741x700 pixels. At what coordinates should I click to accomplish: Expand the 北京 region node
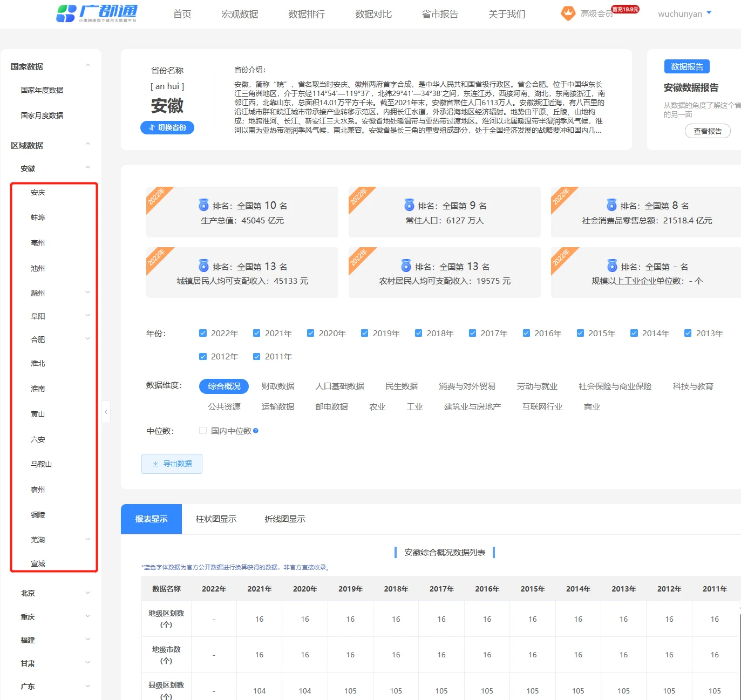pos(88,593)
